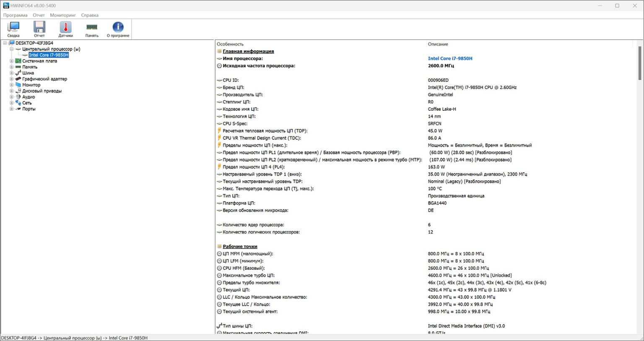Click the Память memory module icon
The width and height of the screenshot is (644, 341).
pos(92,28)
